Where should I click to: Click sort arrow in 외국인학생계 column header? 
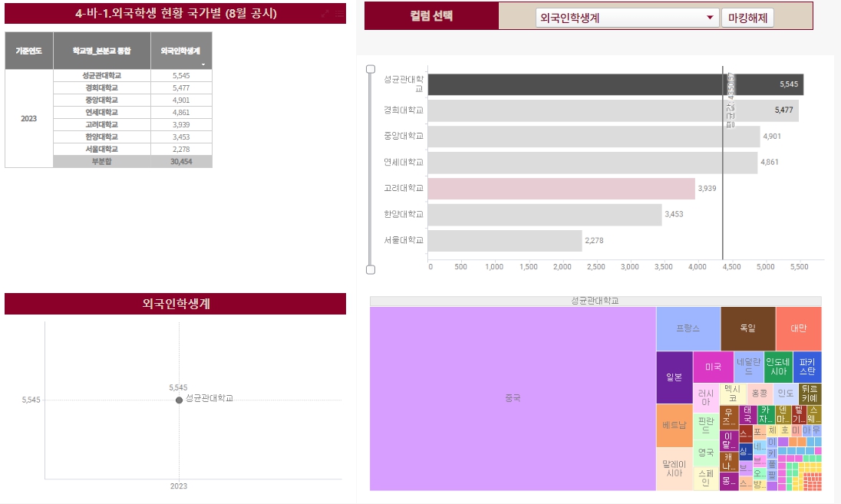(x=203, y=65)
